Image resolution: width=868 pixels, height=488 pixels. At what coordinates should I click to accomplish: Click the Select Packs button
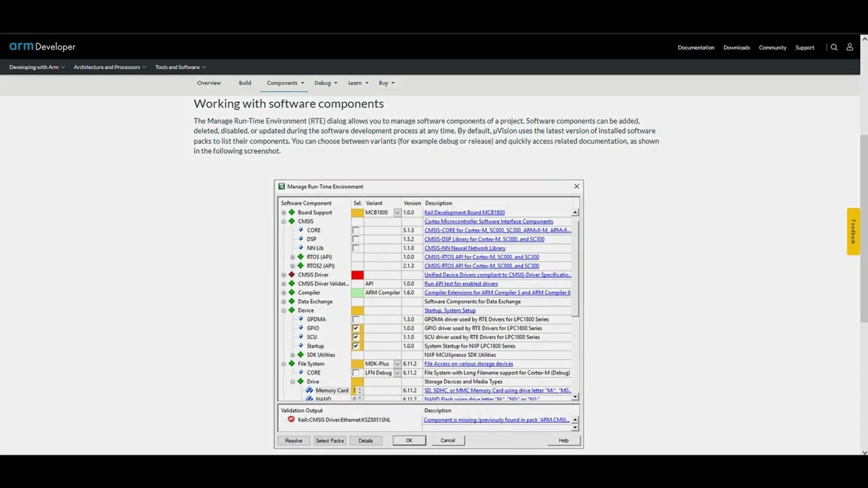coord(330,441)
